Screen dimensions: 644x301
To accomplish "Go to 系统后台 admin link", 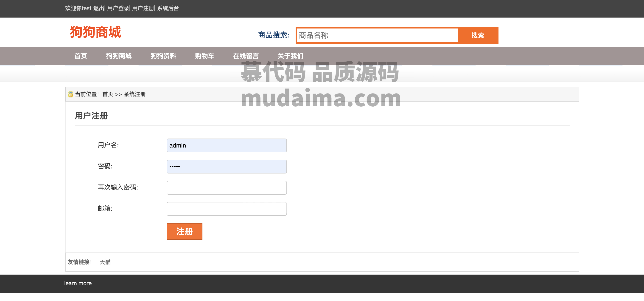I will coord(168,8).
